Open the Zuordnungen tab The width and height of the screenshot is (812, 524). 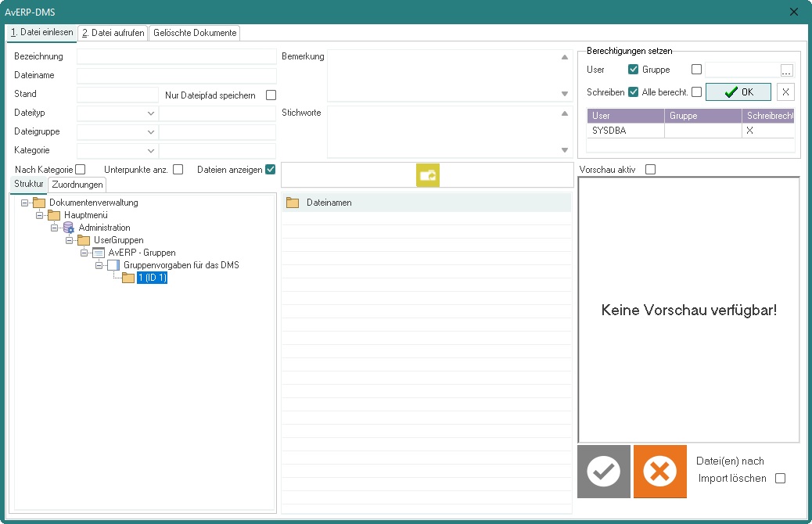pyautogui.click(x=77, y=185)
